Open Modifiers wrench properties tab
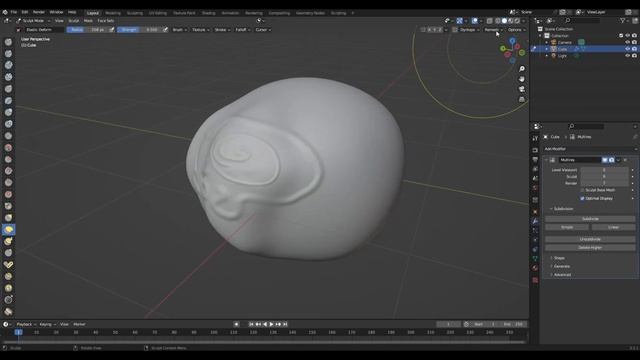Image resolution: width=640 pixels, height=360 pixels. click(x=535, y=221)
